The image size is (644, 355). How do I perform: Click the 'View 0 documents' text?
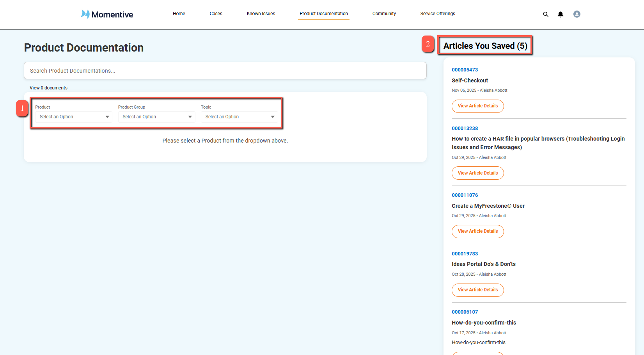pos(48,88)
